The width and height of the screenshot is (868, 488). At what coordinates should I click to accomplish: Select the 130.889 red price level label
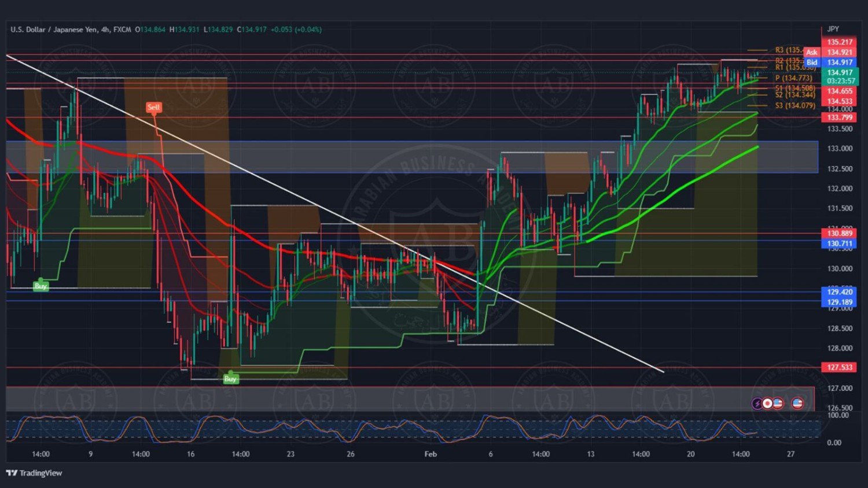click(x=840, y=234)
